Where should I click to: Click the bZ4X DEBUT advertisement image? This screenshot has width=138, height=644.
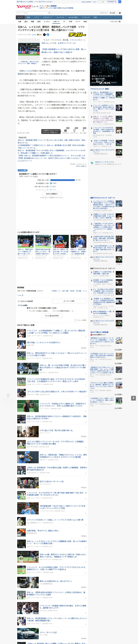tap(106, 70)
